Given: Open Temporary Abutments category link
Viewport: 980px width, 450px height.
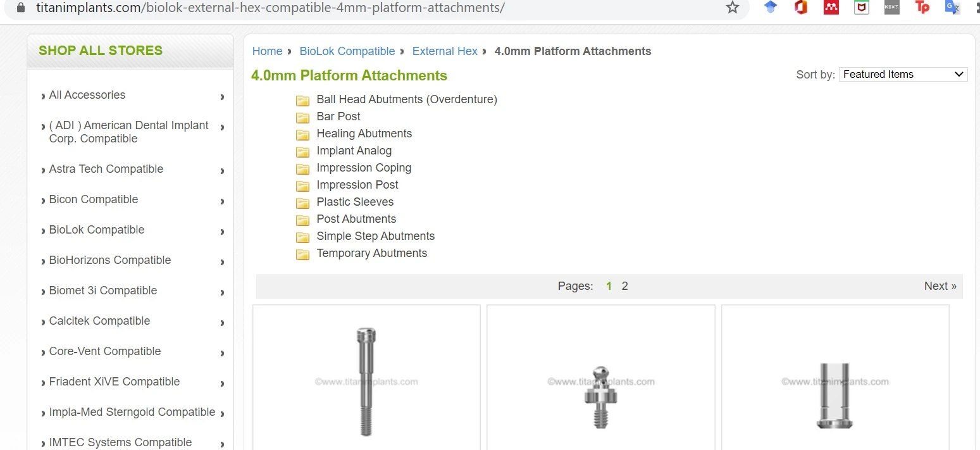Looking at the screenshot, I should [372, 253].
